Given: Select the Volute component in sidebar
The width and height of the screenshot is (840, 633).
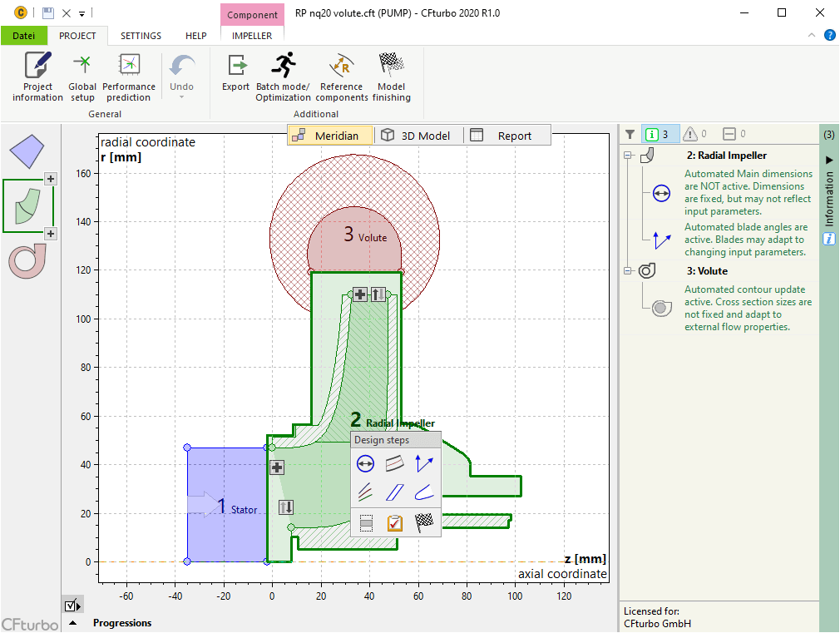Looking at the screenshot, I should click(x=27, y=261).
